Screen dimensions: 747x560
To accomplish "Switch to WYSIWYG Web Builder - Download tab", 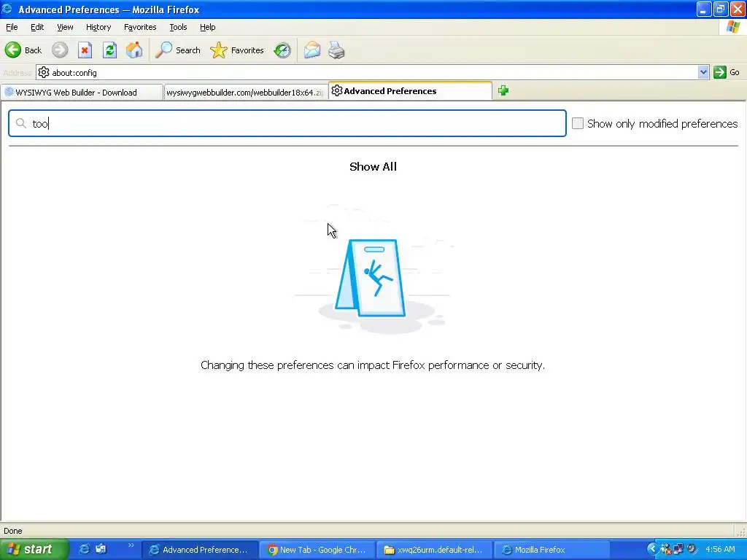I will pyautogui.click(x=81, y=93).
